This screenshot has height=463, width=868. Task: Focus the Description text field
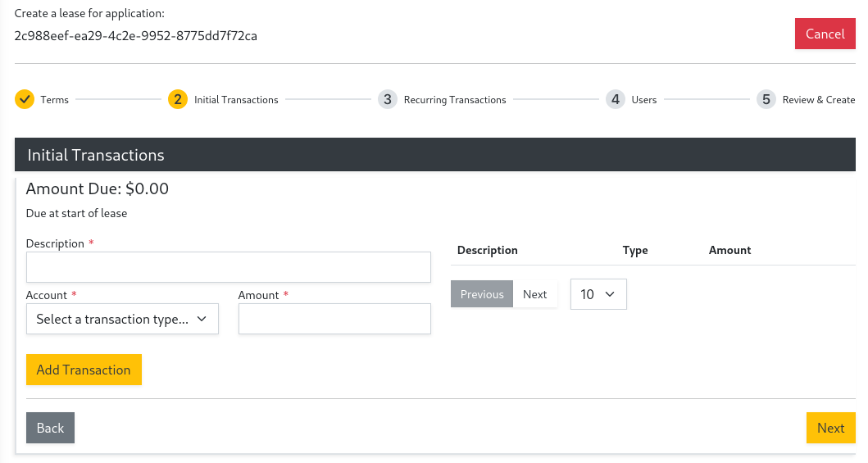point(229,267)
